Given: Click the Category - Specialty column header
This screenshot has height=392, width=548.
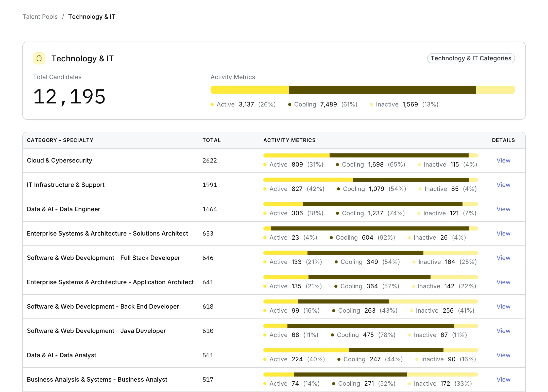Looking at the screenshot, I should (60, 140).
